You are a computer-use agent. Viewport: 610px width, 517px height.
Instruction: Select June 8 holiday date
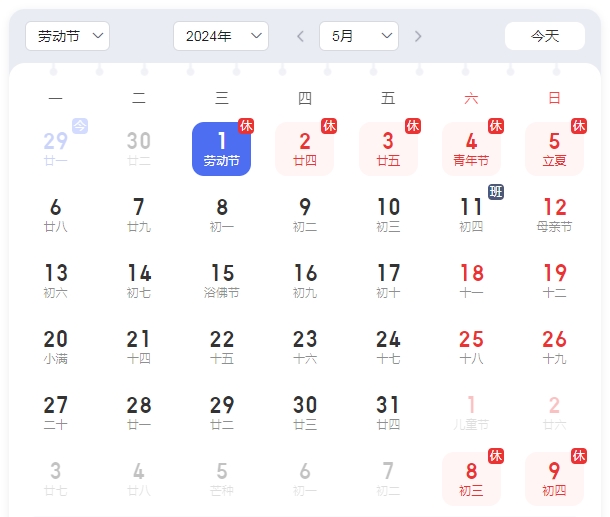coord(471,479)
